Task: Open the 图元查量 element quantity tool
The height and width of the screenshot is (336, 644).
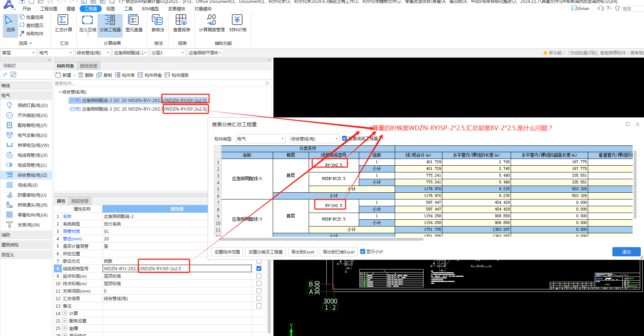Action: (134, 23)
